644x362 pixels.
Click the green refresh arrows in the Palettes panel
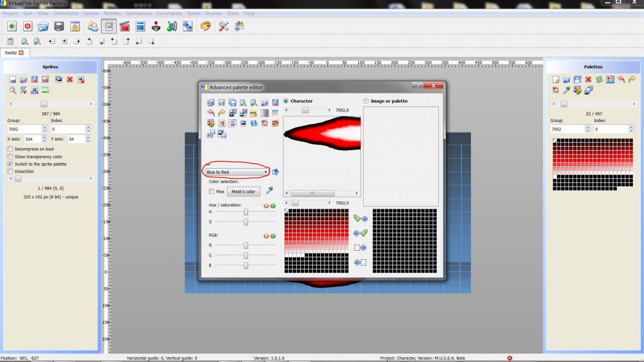pyautogui.click(x=599, y=79)
